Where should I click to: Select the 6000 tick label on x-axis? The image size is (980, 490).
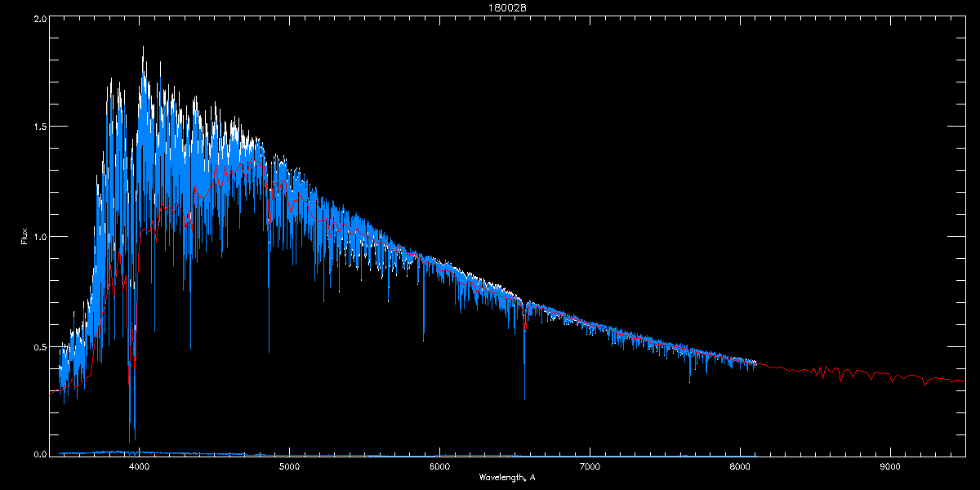(439, 467)
